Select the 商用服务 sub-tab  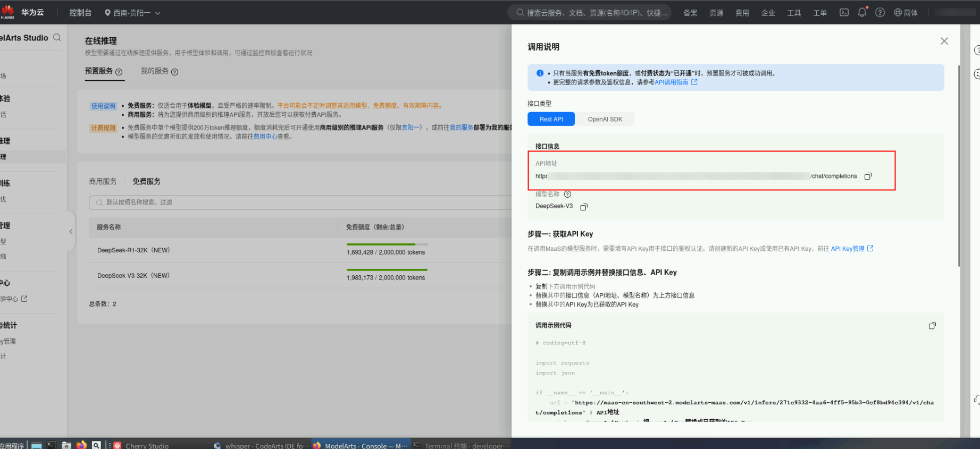[x=103, y=181]
